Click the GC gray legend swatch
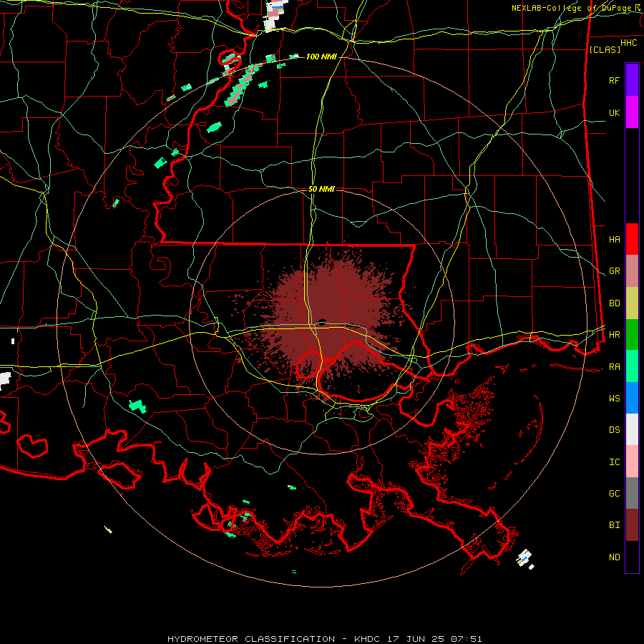Image resolution: width=644 pixels, height=644 pixels. pyautogui.click(x=632, y=493)
